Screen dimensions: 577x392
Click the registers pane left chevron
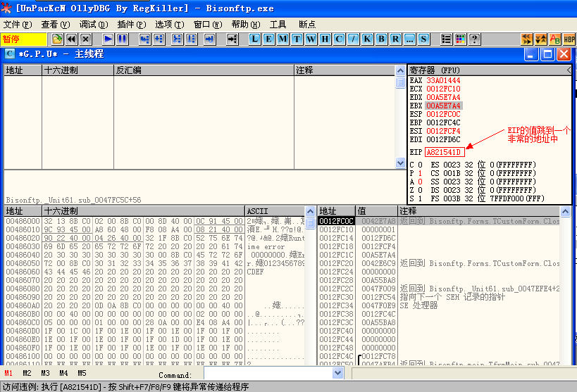point(569,70)
